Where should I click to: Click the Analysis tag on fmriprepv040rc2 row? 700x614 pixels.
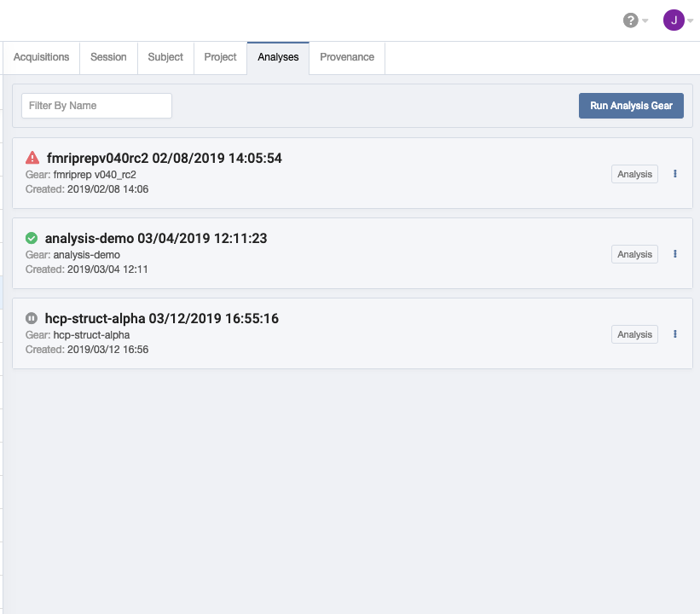click(634, 174)
